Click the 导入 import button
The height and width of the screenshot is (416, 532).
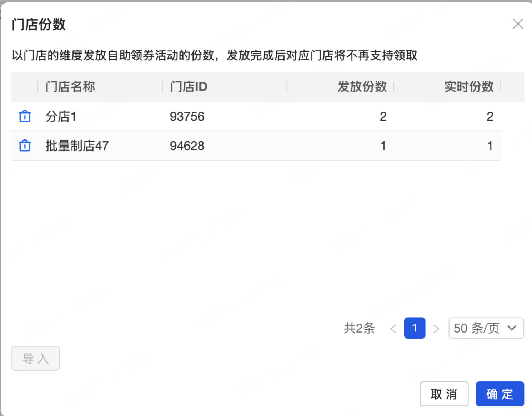[x=36, y=358]
